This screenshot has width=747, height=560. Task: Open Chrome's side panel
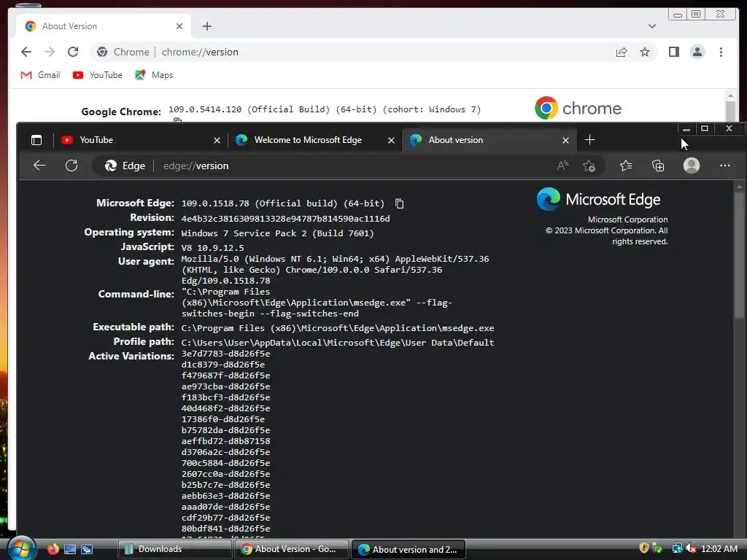(x=673, y=52)
